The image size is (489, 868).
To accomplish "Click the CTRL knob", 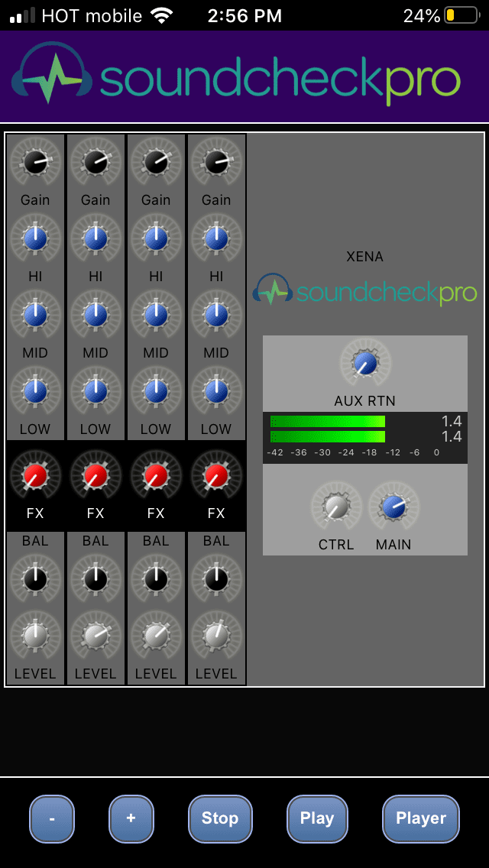I will click(x=336, y=507).
